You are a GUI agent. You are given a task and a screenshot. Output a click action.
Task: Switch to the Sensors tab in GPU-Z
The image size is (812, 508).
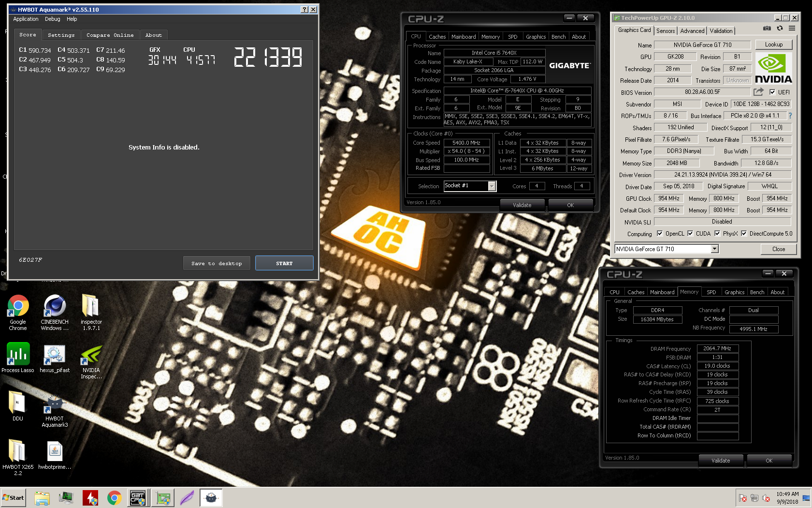(666, 31)
